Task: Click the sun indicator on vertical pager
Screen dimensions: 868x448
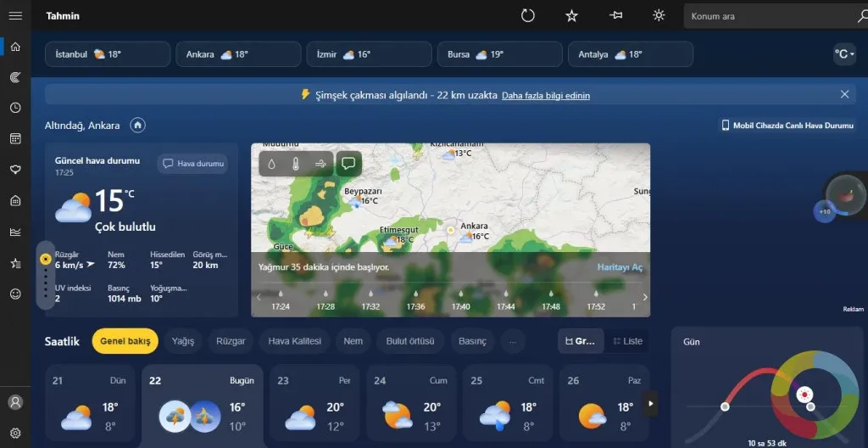Action: pyautogui.click(x=46, y=259)
